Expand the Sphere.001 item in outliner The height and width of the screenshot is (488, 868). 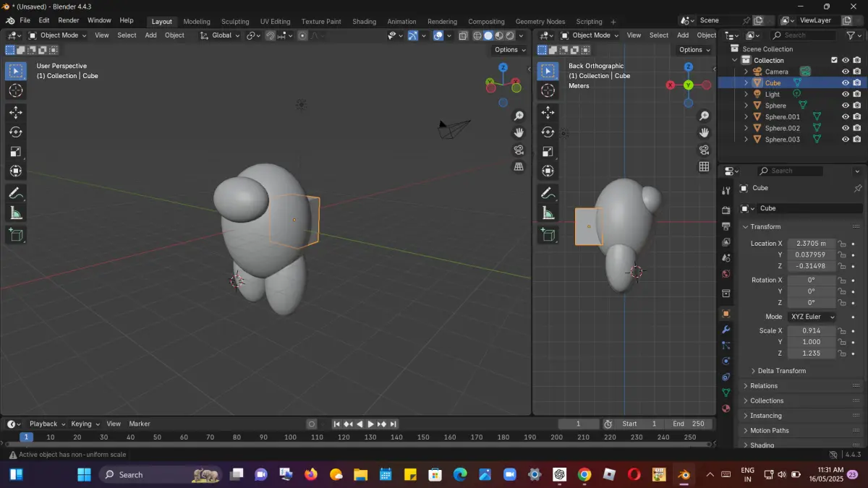pyautogui.click(x=746, y=116)
